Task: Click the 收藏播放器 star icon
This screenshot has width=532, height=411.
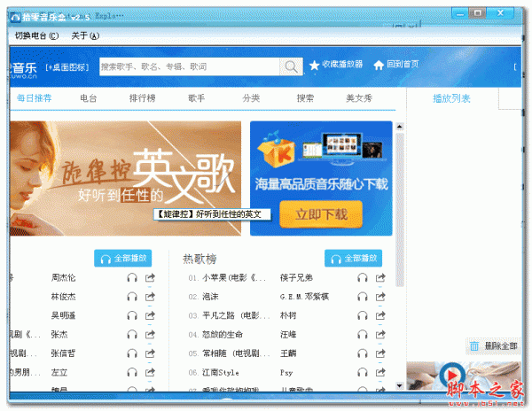Action: (314, 65)
